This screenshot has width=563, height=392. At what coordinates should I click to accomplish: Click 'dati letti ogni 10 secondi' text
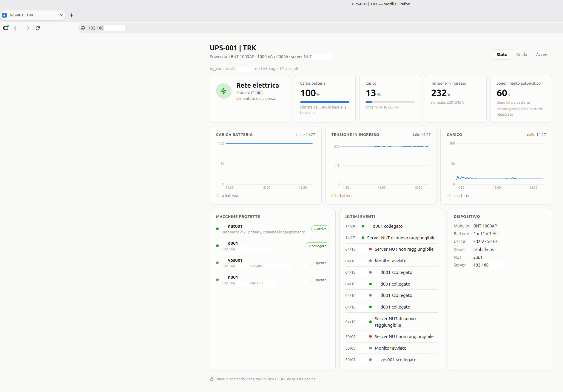click(276, 69)
